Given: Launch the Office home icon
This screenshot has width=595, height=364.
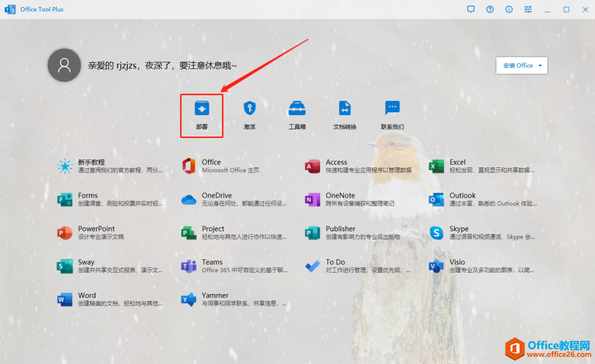Looking at the screenshot, I should point(188,166).
